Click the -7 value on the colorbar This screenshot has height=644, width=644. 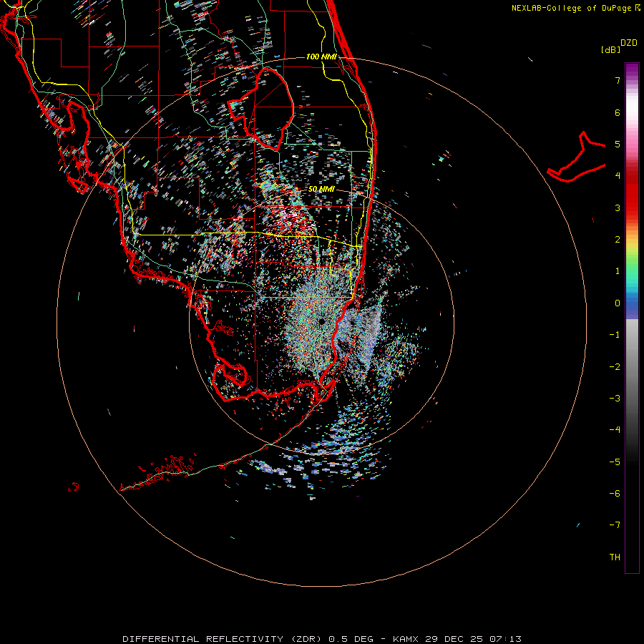tap(615, 525)
